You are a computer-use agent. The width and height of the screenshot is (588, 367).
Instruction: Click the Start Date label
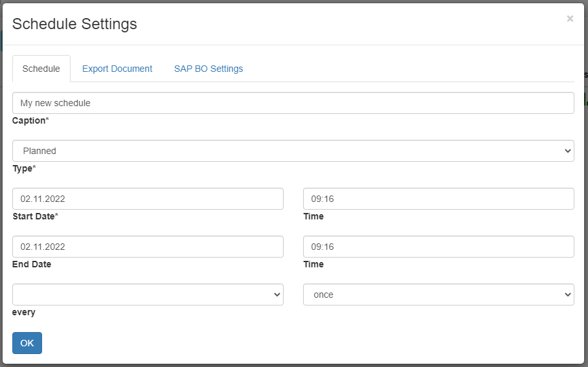click(35, 216)
